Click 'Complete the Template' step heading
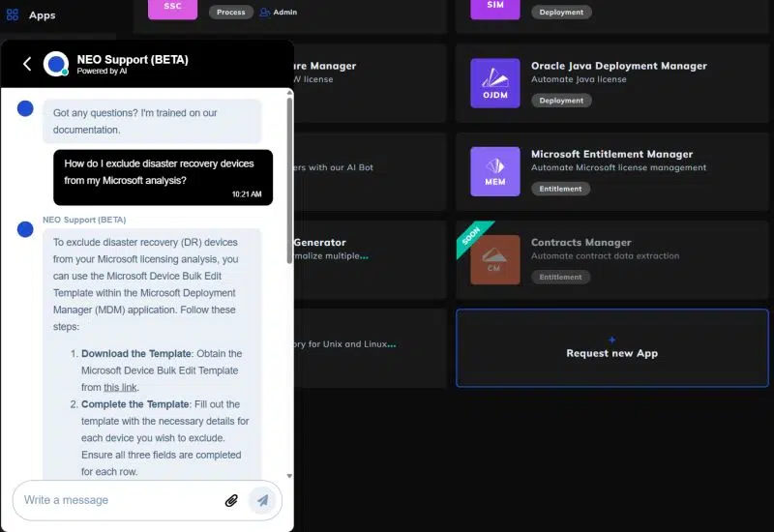774x532 pixels. (135, 404)
